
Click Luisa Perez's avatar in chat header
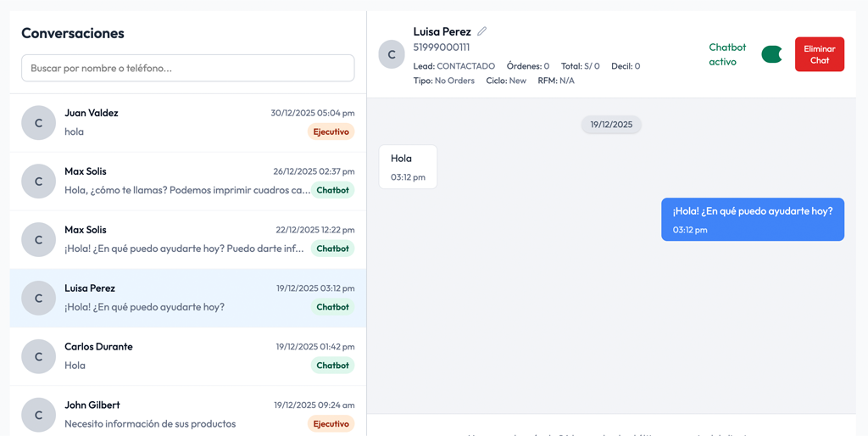click(x=392, y=54)
